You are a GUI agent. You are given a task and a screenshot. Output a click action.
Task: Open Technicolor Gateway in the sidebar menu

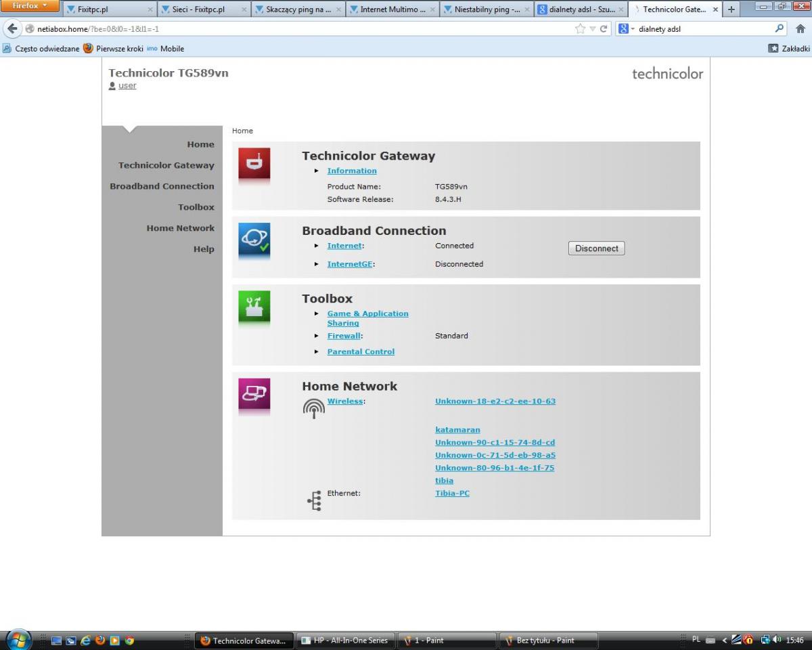click(x=166, y=165)
